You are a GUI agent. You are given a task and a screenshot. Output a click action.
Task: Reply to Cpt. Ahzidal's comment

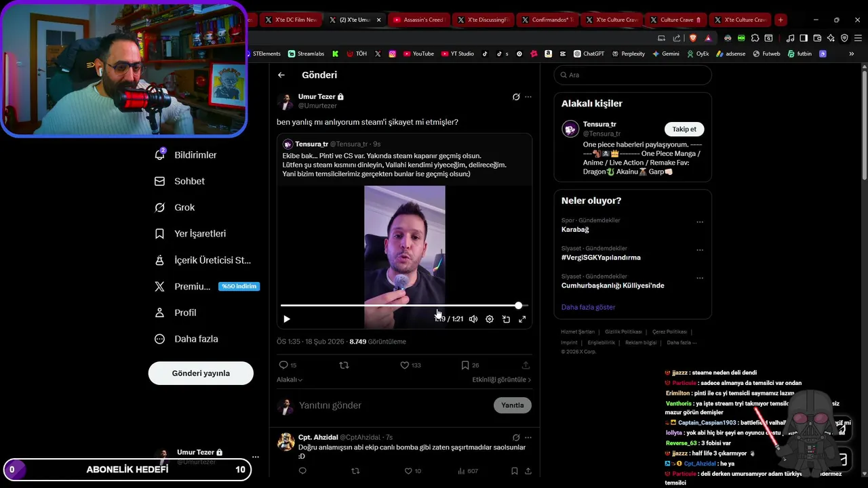(302, 471)
